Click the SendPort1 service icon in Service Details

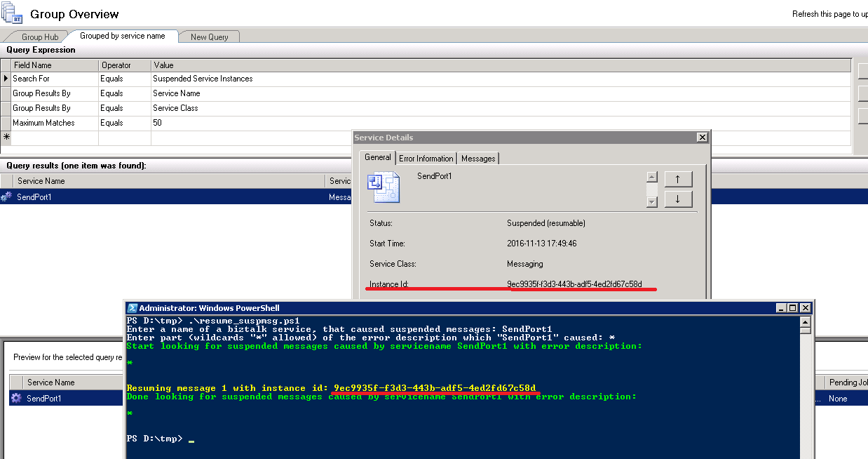coord(384,187)
